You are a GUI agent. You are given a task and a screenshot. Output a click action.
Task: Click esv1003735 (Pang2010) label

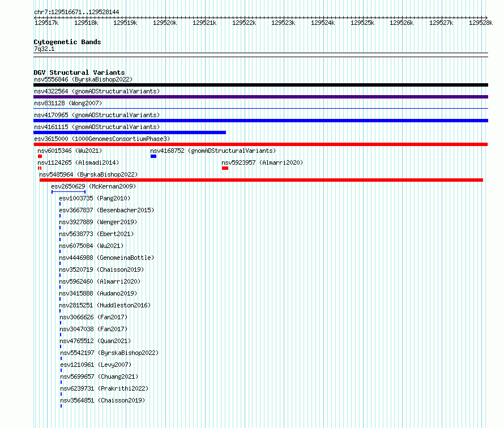[x=95, y=198]
